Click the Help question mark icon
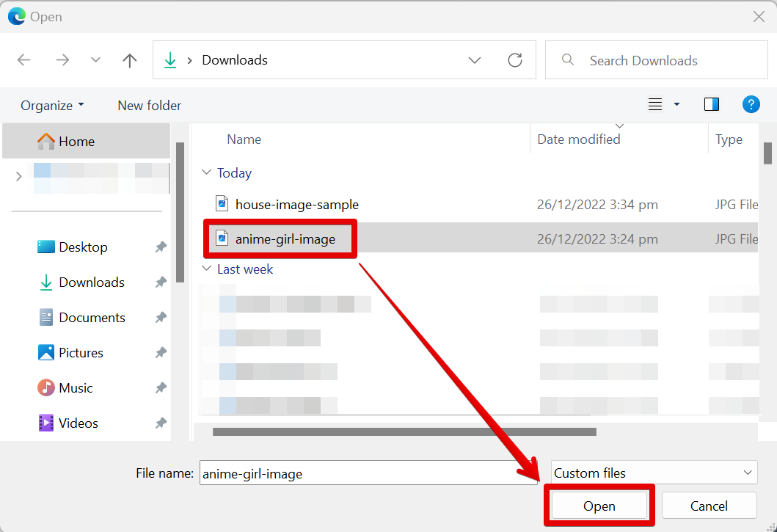This screenshot has height=532, width=777. (751, 104)
